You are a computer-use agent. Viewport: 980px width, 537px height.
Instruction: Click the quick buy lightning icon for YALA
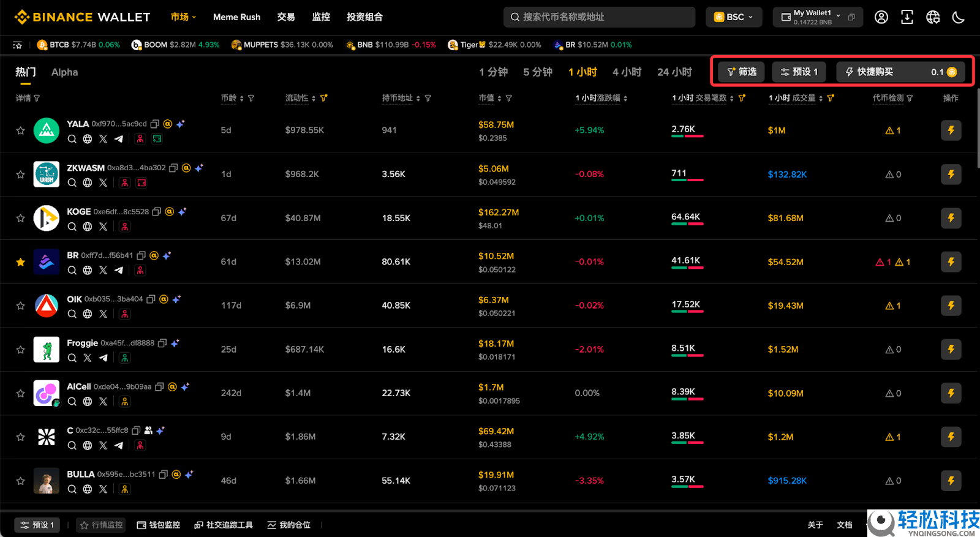(951, 130)
